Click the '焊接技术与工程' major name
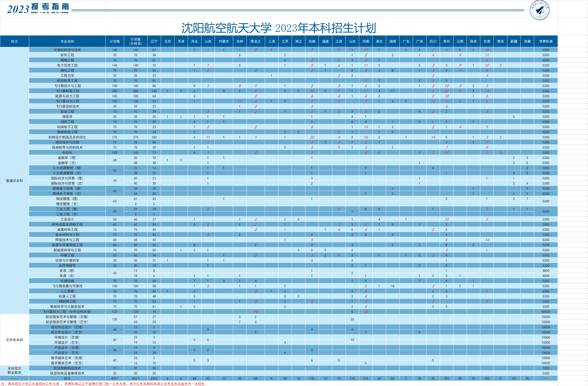The height and width of the screenshot is (386, 588). click(67, 240)
